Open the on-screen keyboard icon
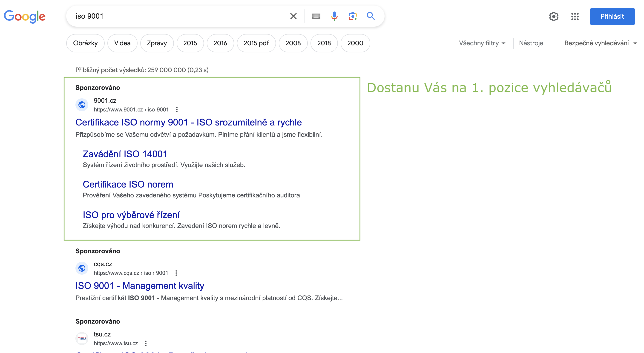 [316, 16]
